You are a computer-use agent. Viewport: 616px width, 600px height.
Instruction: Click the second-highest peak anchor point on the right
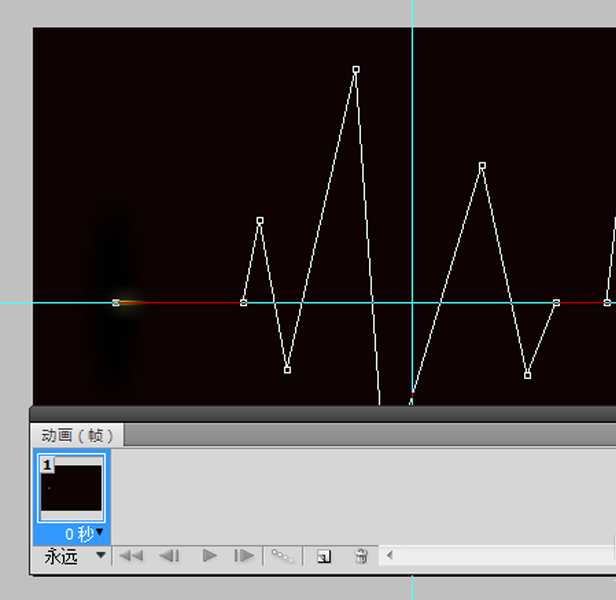482,165
